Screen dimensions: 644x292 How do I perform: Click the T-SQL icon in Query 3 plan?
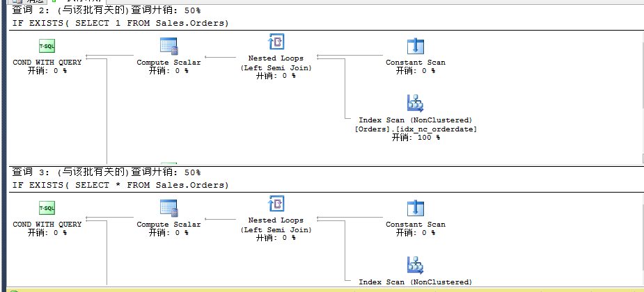[x=47, y=208]
